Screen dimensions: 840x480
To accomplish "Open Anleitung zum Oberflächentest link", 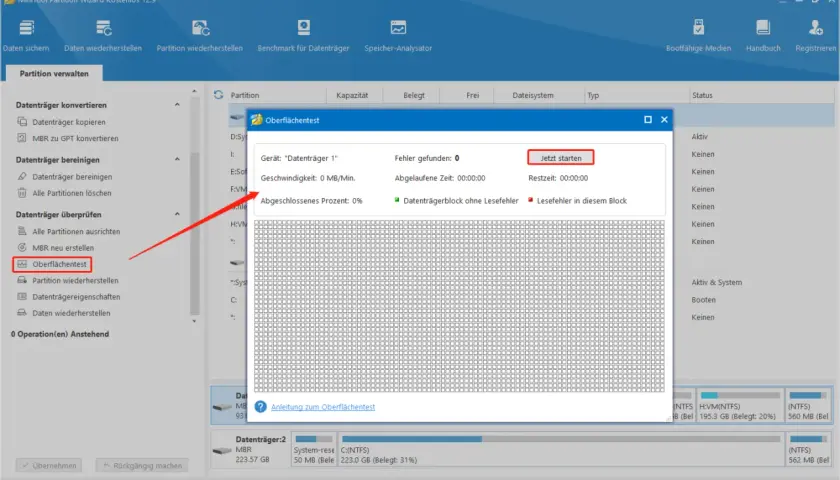I will click(x=323, y=407).
